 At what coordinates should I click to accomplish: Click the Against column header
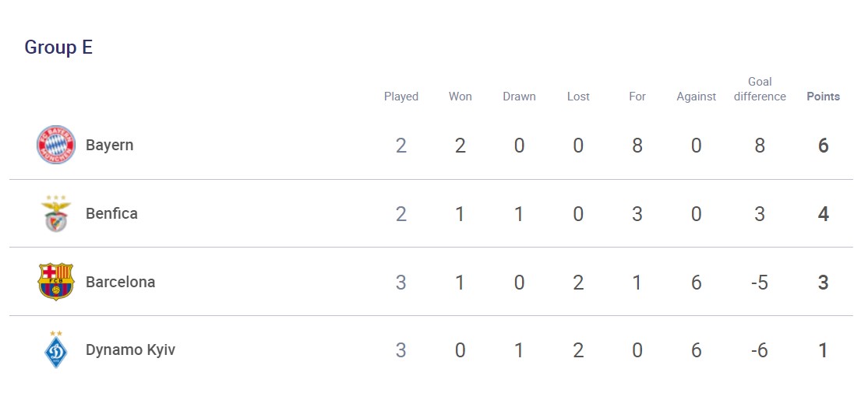click(x=697, y=97)
